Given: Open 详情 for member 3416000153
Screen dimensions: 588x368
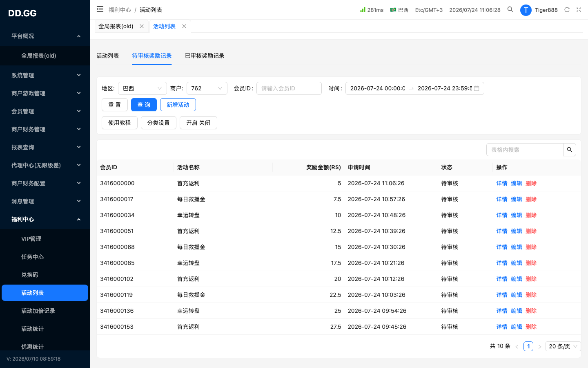Looking at the screenshot, I should (x=502, y=327).
